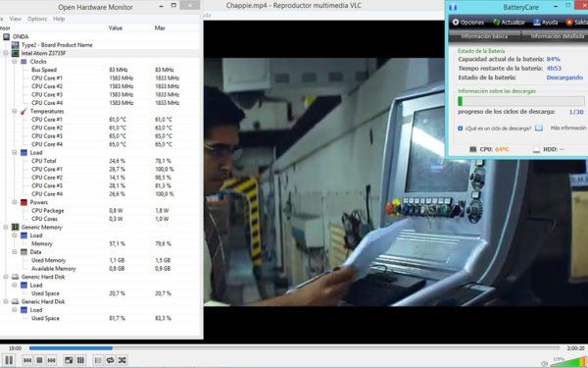Select the Type2 Board Product Name icon
This screenshot has width=588, height=368.
pos(15,45)
